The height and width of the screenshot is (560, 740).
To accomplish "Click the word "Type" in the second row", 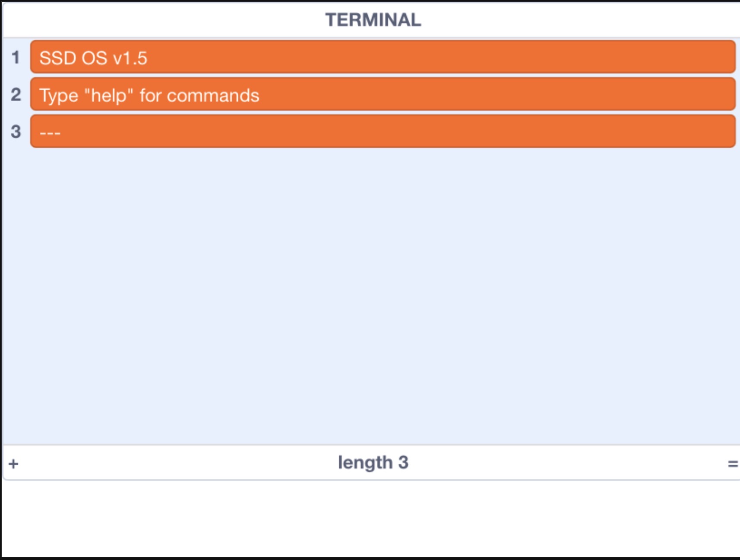I will point(59,96).
